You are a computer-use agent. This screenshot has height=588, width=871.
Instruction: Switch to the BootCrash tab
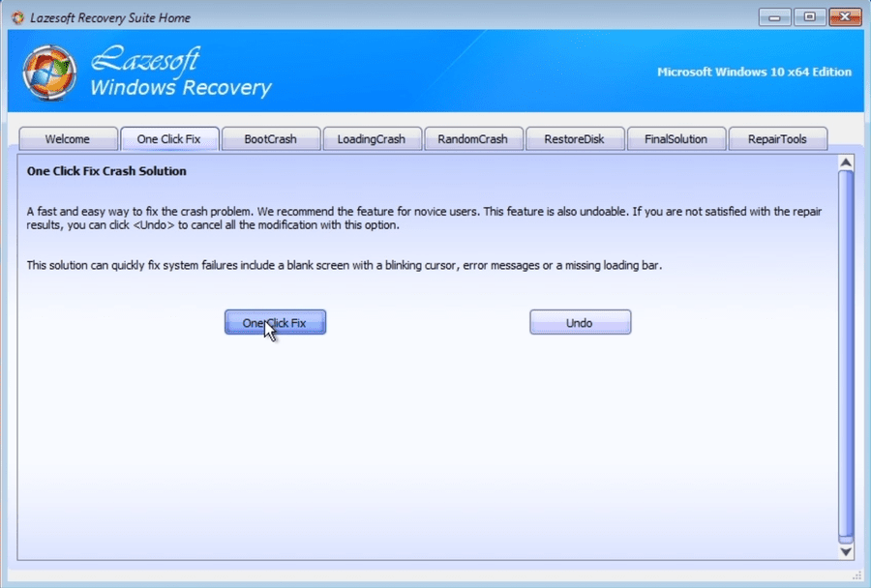pyautogui.click(x=271, y=139)
